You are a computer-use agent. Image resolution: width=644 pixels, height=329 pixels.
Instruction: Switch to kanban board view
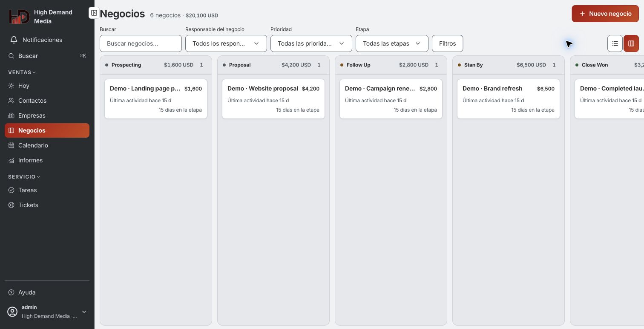(x=631, y=43)
